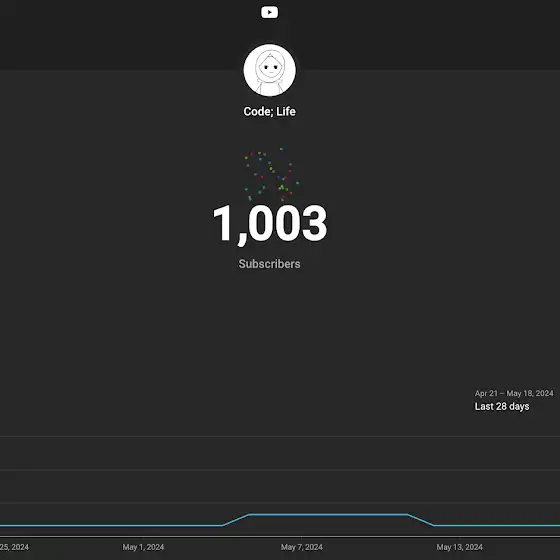The image size is (560, 560).
Task: Click the falling slope of the blue chart line
Action: click(x=421, y=520)
